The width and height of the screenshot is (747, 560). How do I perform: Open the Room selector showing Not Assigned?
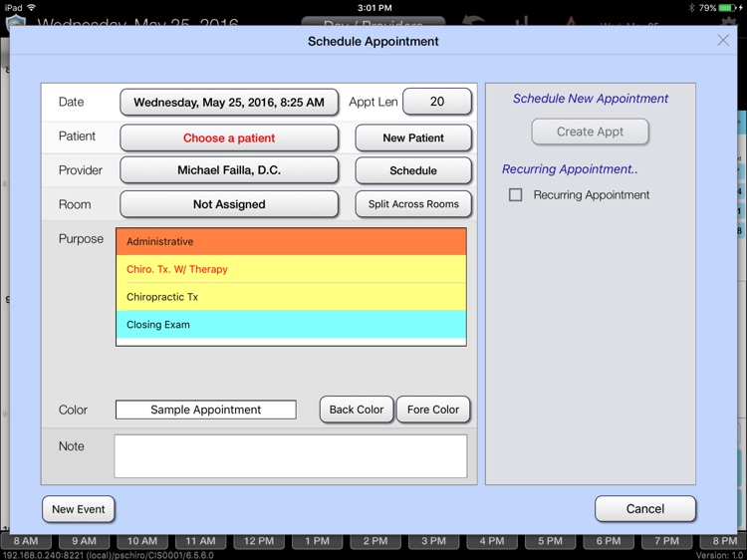click(229, 204)
